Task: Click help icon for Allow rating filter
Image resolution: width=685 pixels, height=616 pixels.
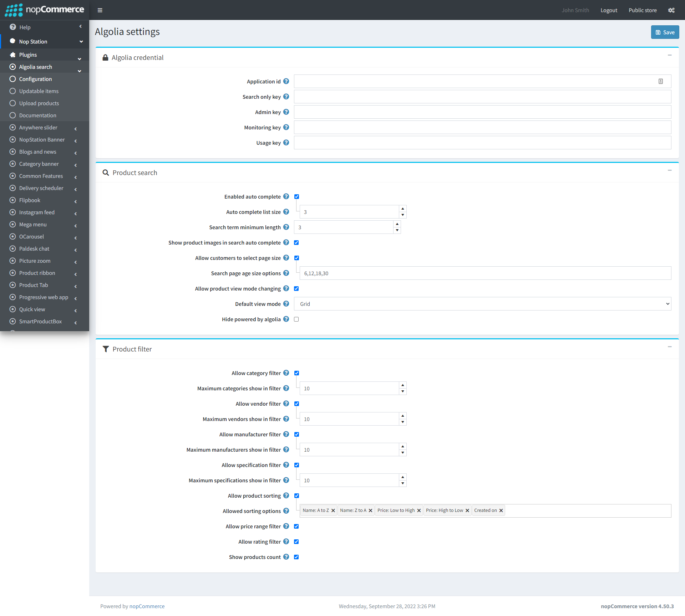Action: point(286,541)
